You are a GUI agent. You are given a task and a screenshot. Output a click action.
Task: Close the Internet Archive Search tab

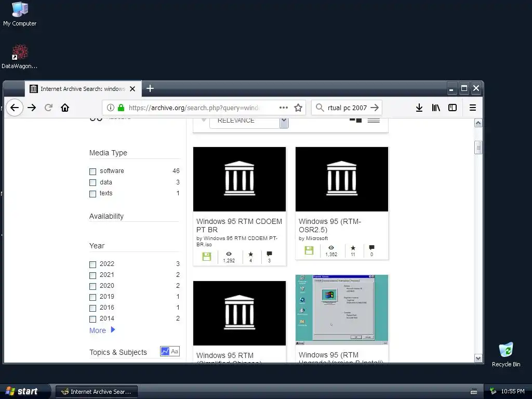pyautogui.click(x=132, y=89)
